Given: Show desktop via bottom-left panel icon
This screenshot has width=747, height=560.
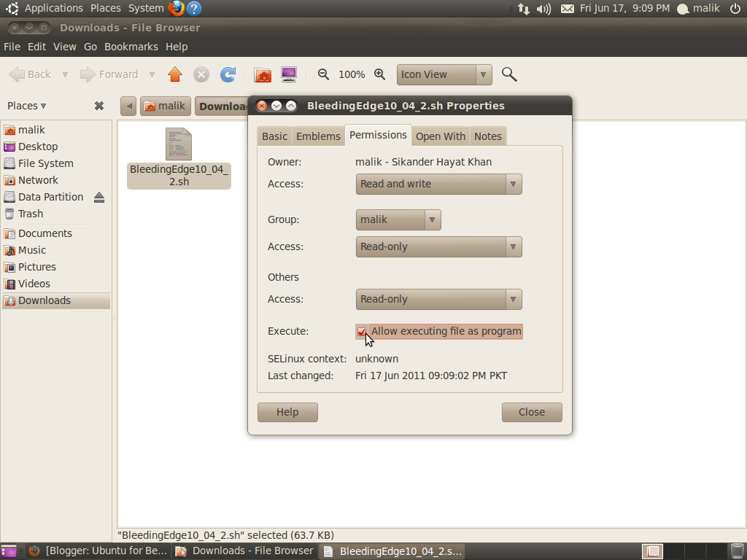Looking at the screenshot, I should 8,551.
